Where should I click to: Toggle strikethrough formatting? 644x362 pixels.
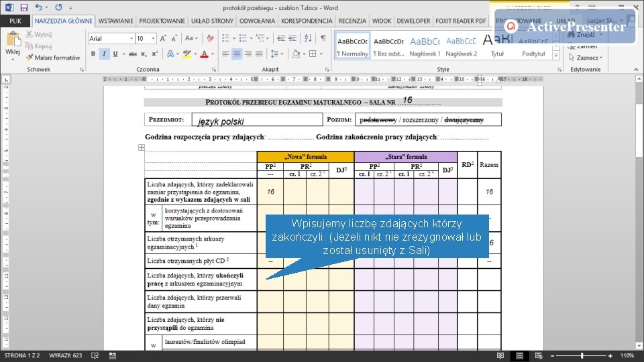click(x=133, y=54)
